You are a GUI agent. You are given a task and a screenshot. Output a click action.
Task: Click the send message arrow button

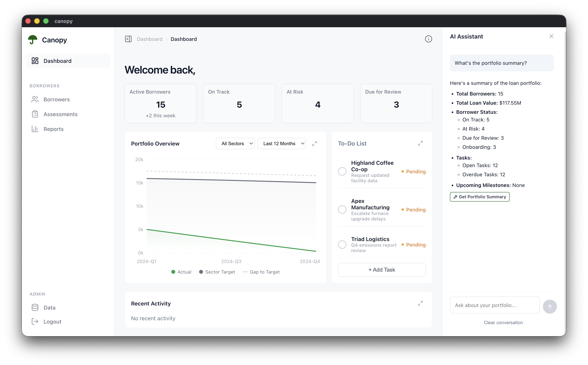tap(550, 307)
